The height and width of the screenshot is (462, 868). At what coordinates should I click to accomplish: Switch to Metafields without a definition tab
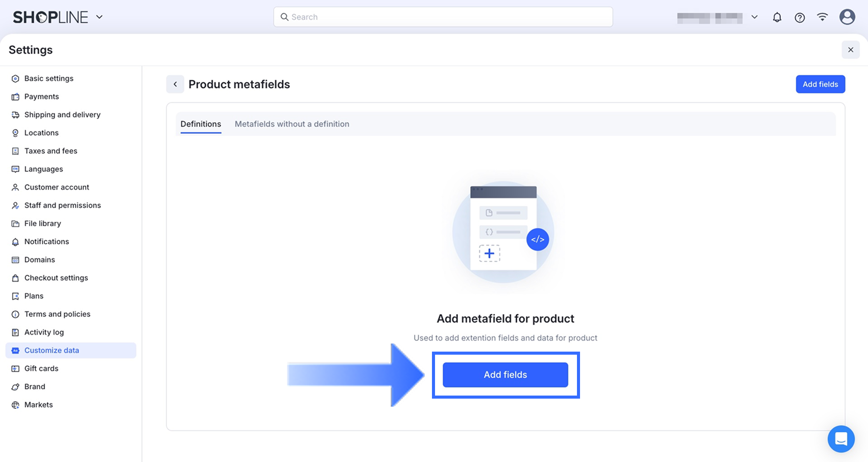pos(292,124)
